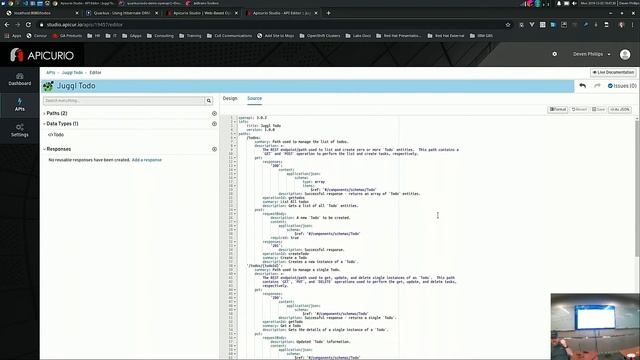Open the Apps bookmarks shortcut
Image resolution: width=640 pixels, height=360 pixels.
(x=13, y=36)
